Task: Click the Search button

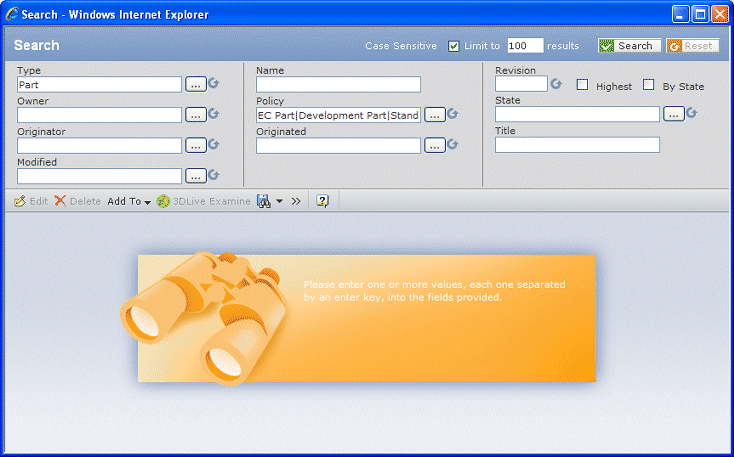Action: coord(629,46)
